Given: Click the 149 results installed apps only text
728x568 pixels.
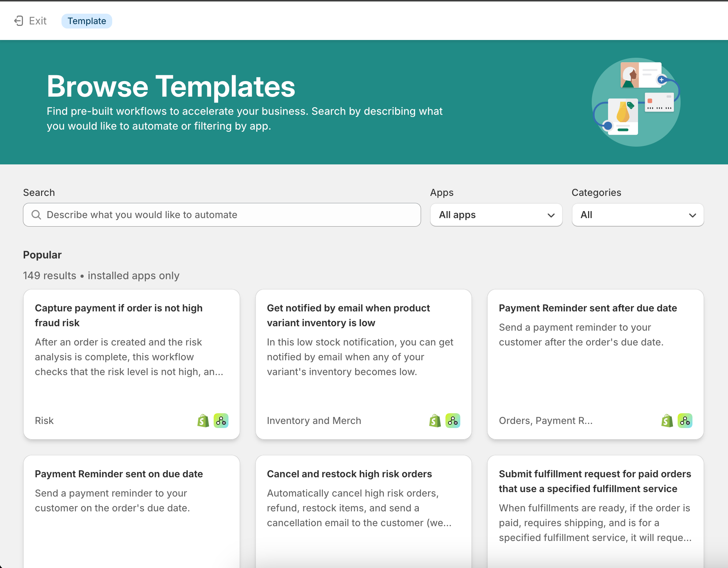Looking at the screenshot, I should (x=101, y=275).
